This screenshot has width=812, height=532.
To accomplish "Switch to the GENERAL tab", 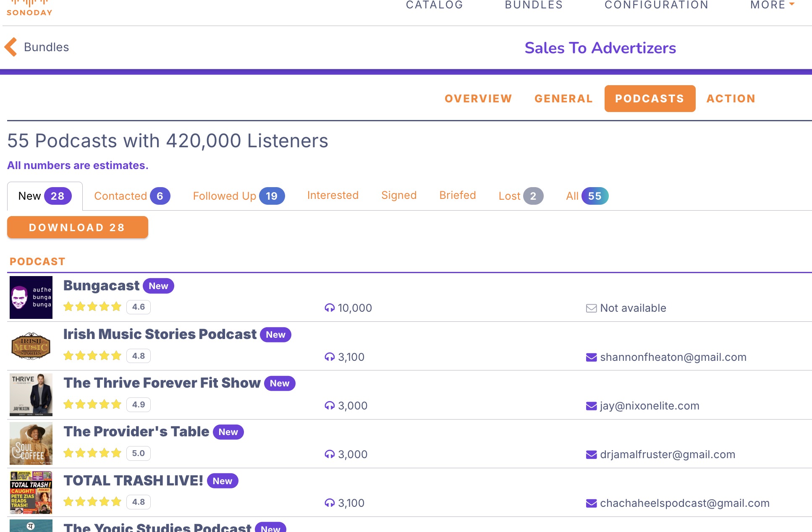I will click(563, 99).
